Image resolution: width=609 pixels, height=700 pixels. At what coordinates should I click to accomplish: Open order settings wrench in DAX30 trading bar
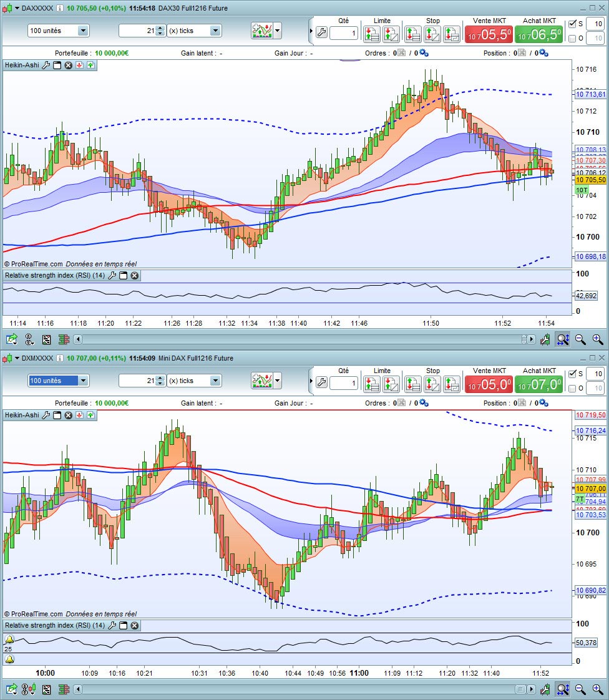[x=321, y=32]
